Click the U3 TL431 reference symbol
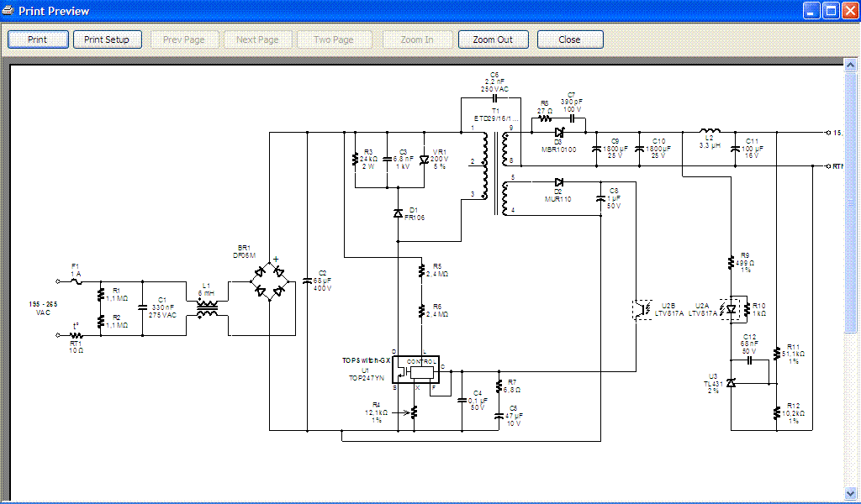This screenshot has height=504, width=861. (731, 383)
